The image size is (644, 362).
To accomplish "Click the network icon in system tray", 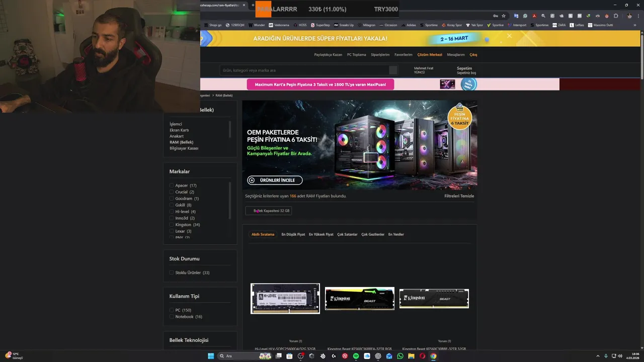I will [x=613, y=356].
